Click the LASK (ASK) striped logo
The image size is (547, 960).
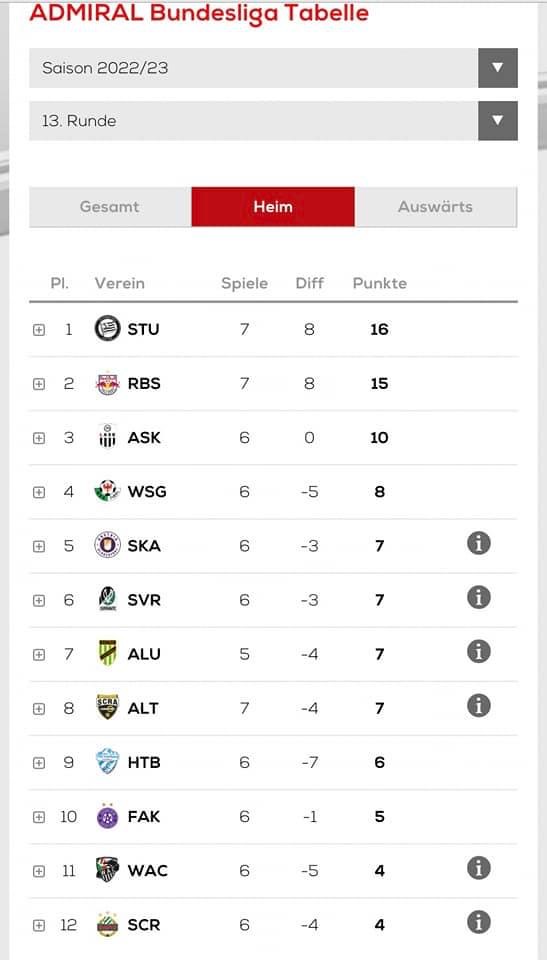108,437
